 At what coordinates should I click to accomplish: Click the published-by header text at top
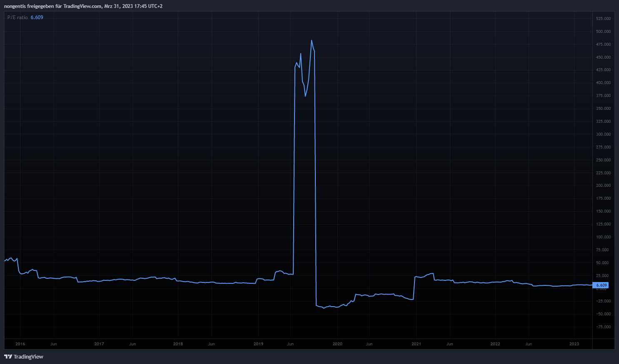pyautogui.click(x=83, y=6)
